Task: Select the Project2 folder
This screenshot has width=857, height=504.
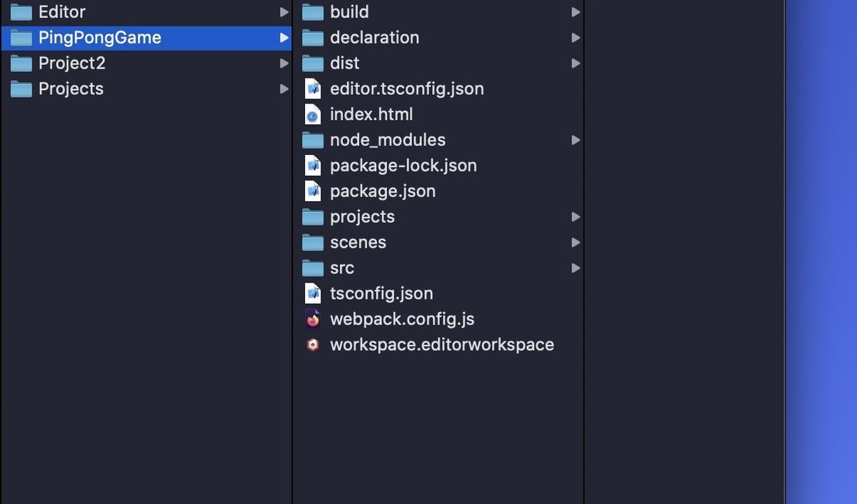Action: click(71, 63)
